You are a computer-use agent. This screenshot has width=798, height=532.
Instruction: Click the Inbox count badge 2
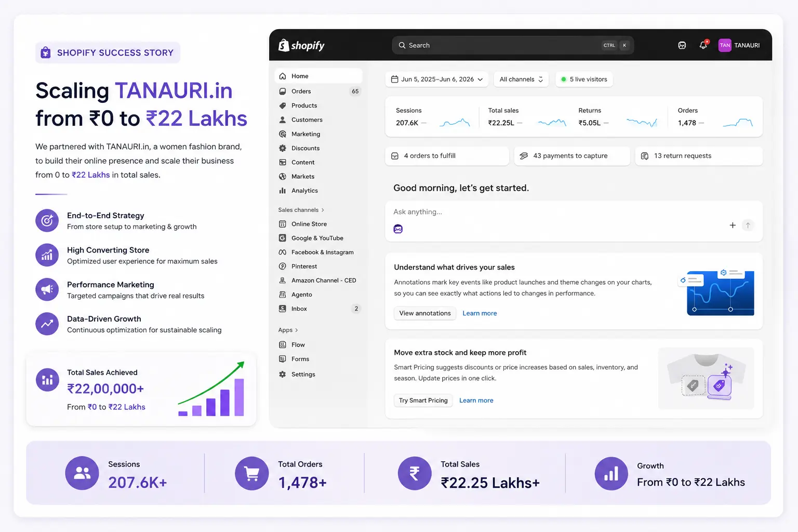click(x=356, y=309)
